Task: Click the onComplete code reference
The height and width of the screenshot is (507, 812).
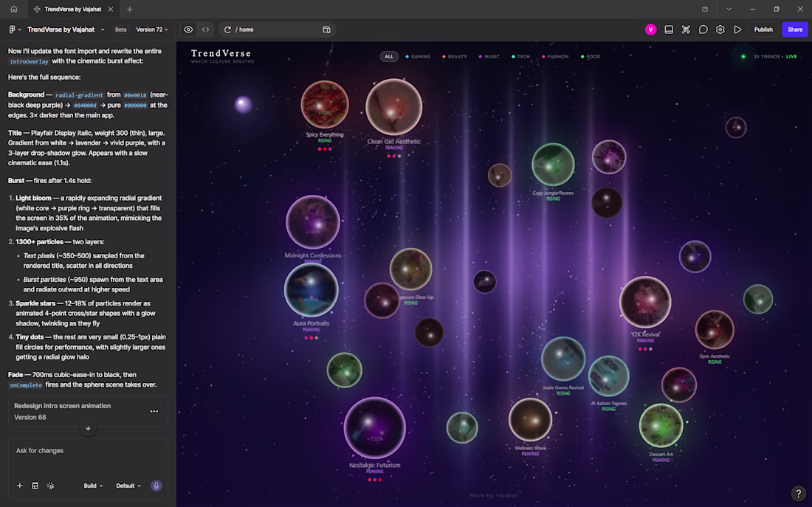Action: (25, 385)
